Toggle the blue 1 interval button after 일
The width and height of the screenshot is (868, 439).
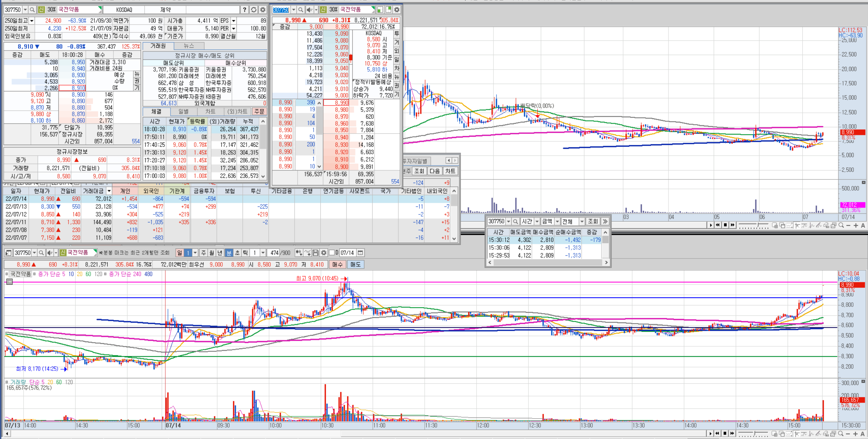(188, 253)
